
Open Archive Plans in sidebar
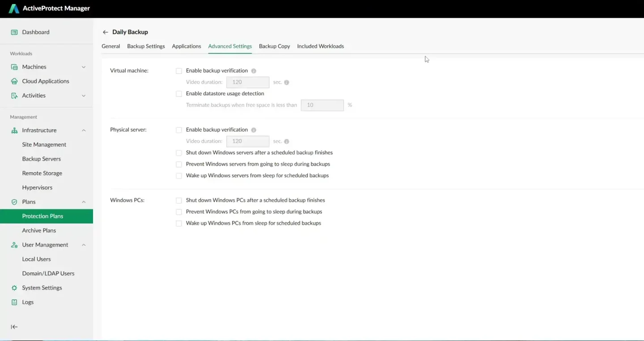click(x=39, y=230)
